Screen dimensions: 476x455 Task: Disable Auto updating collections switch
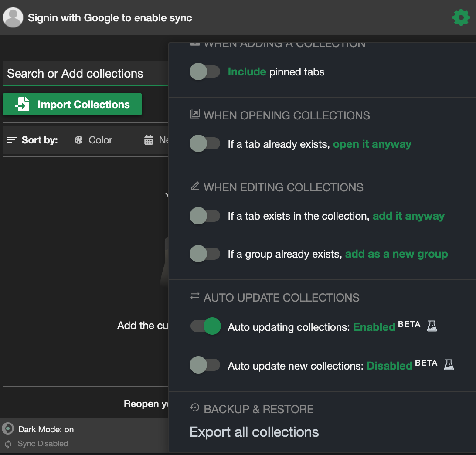205,326
